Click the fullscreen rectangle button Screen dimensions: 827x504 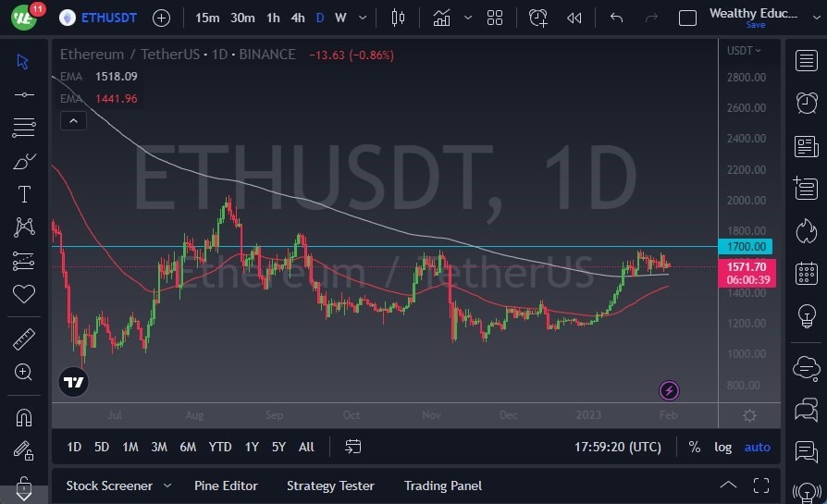tap(687, 18)
